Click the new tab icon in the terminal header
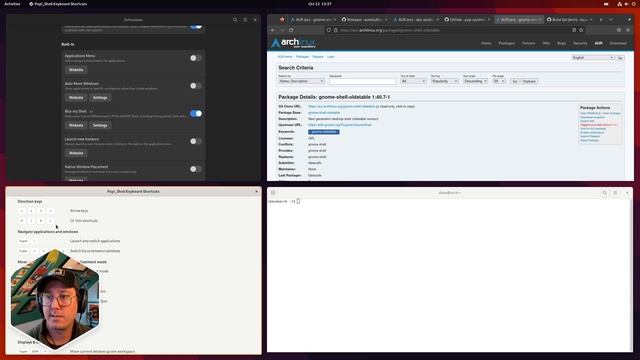This screenshot has width=640, height=360. coord(273,193)
